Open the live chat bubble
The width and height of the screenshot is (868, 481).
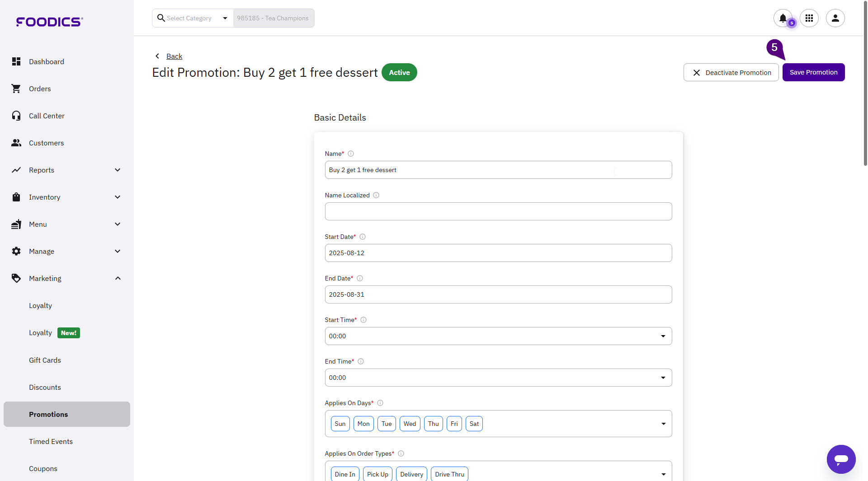[x=841, y=459]
